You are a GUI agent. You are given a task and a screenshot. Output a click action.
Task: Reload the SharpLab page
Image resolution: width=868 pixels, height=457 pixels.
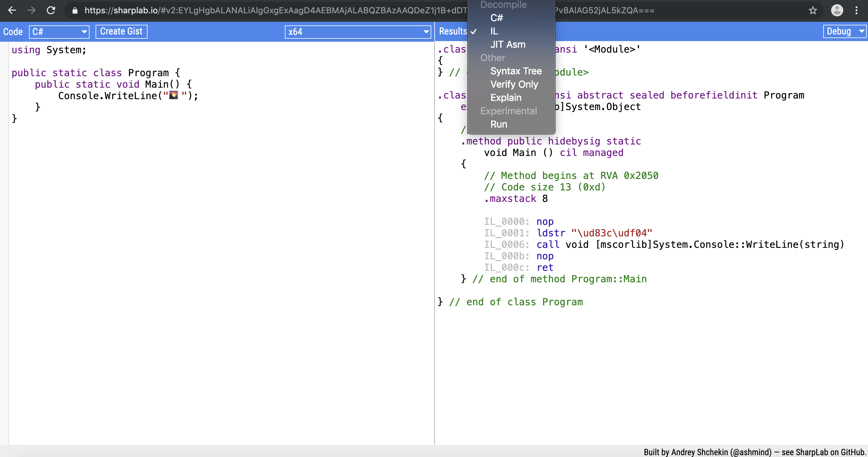click(x=51, y=11)
